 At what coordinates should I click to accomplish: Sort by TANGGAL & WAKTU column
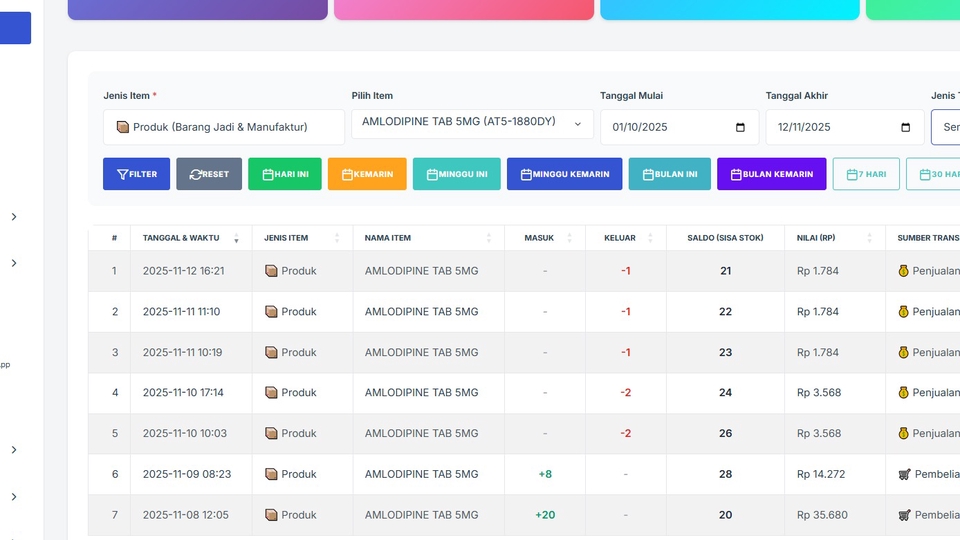[x=191, y=238]
